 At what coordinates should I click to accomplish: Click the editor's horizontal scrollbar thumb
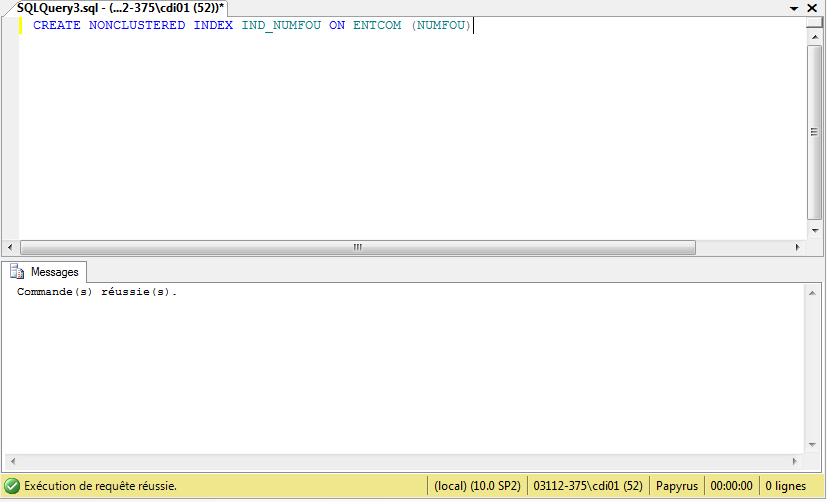tap(356, 247)
